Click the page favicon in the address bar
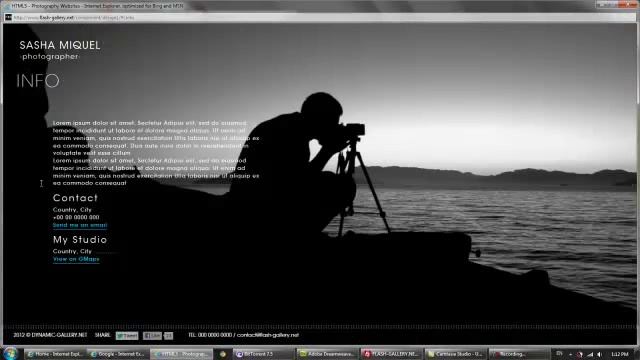The height and width of the screenshot is (360, 640). 8,17
